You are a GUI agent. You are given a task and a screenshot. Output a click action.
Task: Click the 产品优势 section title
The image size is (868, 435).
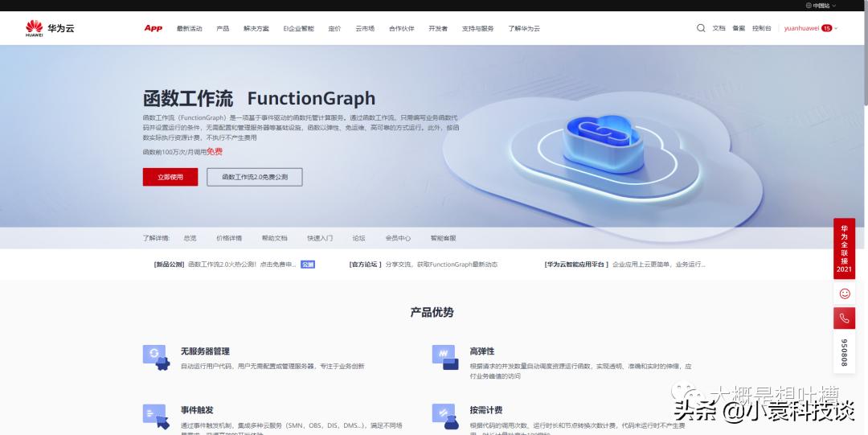432,313
